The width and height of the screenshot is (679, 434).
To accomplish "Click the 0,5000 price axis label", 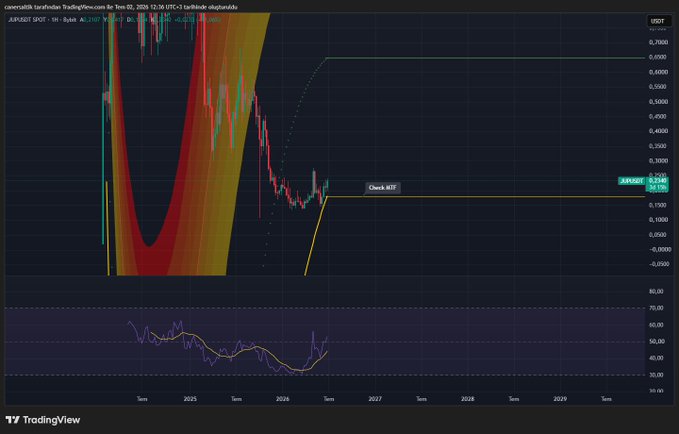I will 658,102.
